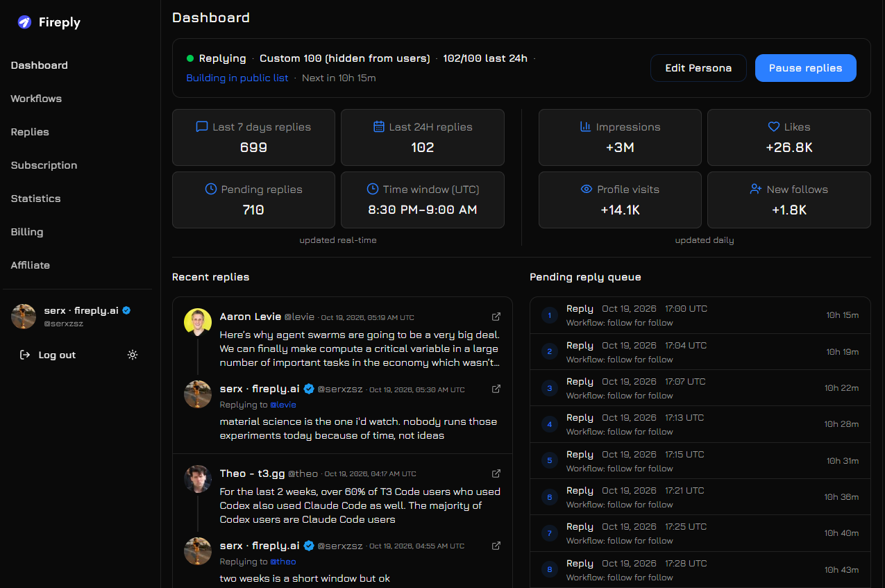885x588 pixels.
Task: Toggle the light/dark theme sun icon
Action: 133,355
